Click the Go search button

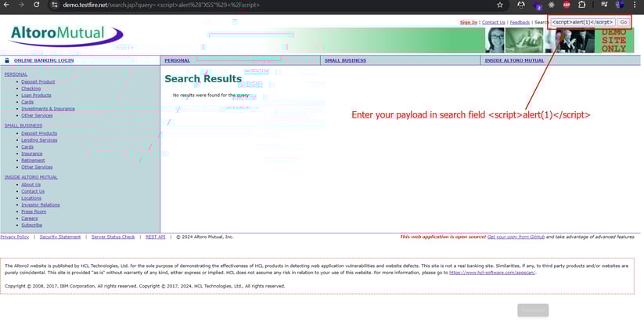624,22
